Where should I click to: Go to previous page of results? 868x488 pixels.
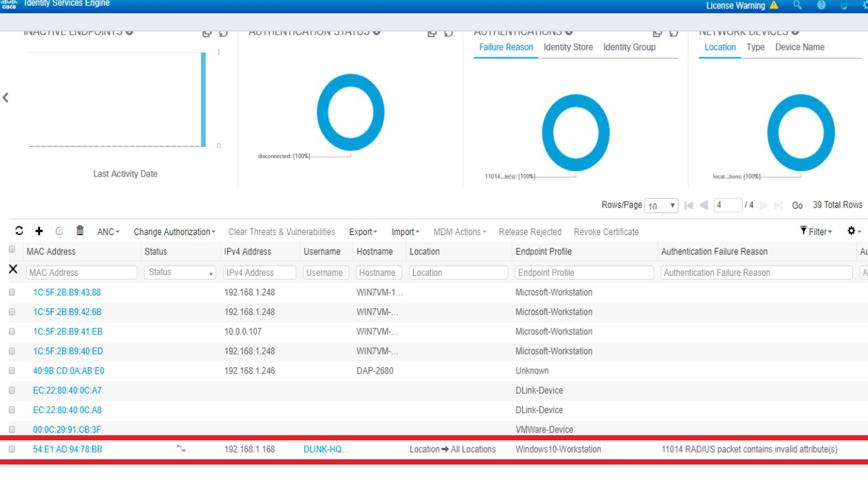pyautogui.click(x=703, y=205)
